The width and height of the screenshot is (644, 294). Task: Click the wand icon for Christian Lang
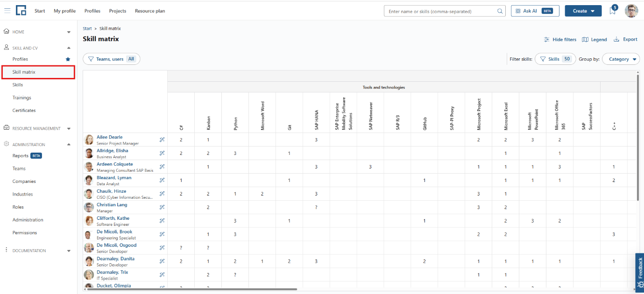click(x=162, y=207)
